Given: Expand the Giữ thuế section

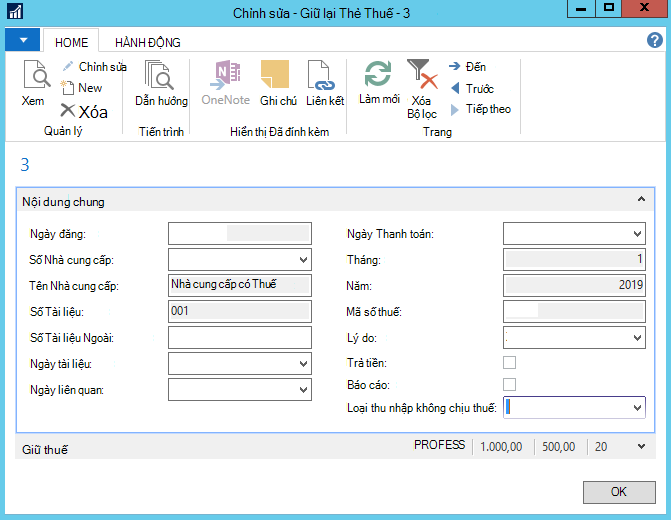Looking at the screenshot, I should click(641, 447).
